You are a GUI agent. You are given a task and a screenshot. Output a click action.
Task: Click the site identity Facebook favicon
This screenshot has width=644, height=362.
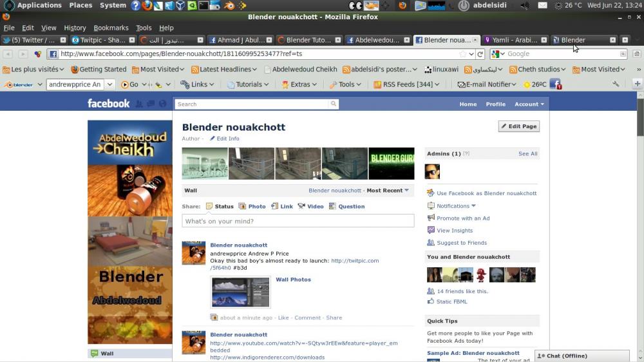point(53,54)
